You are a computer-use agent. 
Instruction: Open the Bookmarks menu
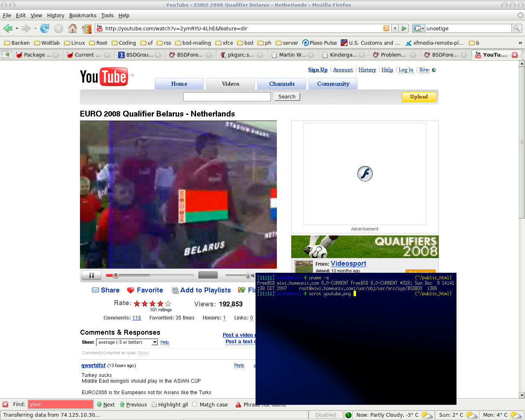[83, 15]
